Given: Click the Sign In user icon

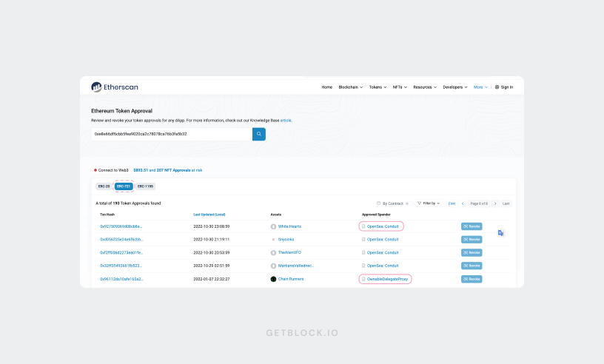Looking at the screenshot, I should tap(497, 87).
